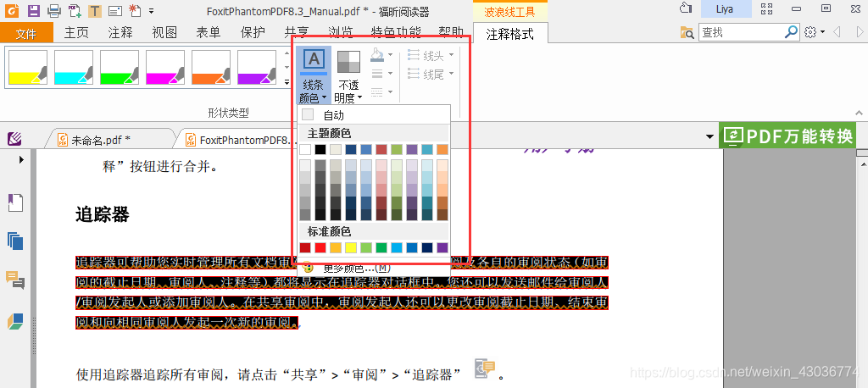Pick standard purple color swatch
This screenshot has height=388, width=868.
tap(442, 247)
